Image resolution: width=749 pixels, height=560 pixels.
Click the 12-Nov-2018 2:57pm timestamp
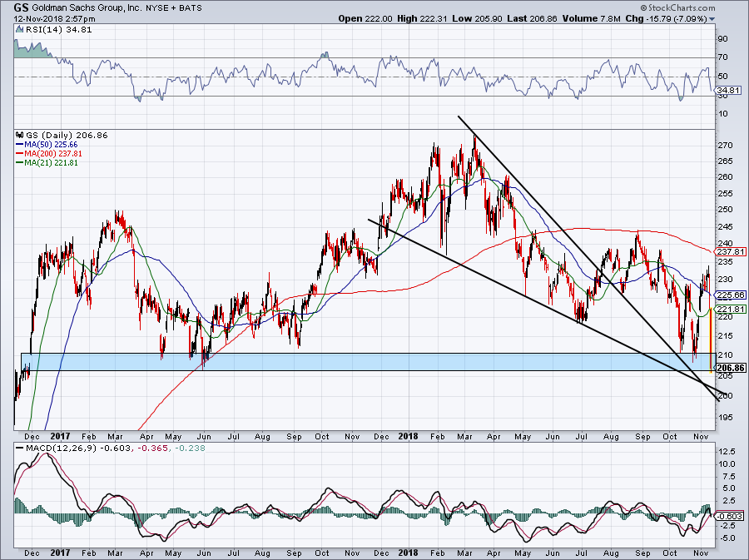(x=54, y=19)
